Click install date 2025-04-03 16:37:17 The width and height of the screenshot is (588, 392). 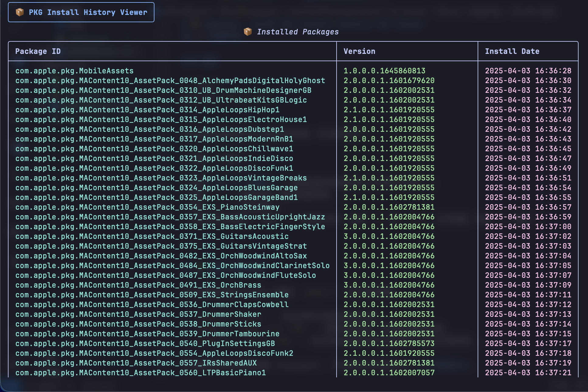coord(528,343)
